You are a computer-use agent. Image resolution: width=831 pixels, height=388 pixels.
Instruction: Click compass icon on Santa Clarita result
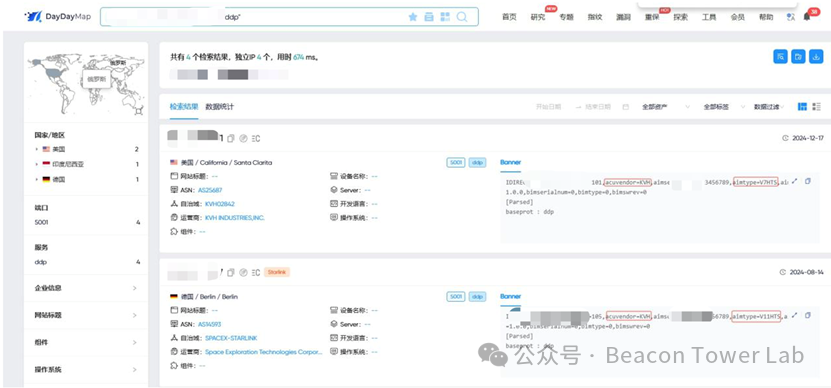click(243, 138)
